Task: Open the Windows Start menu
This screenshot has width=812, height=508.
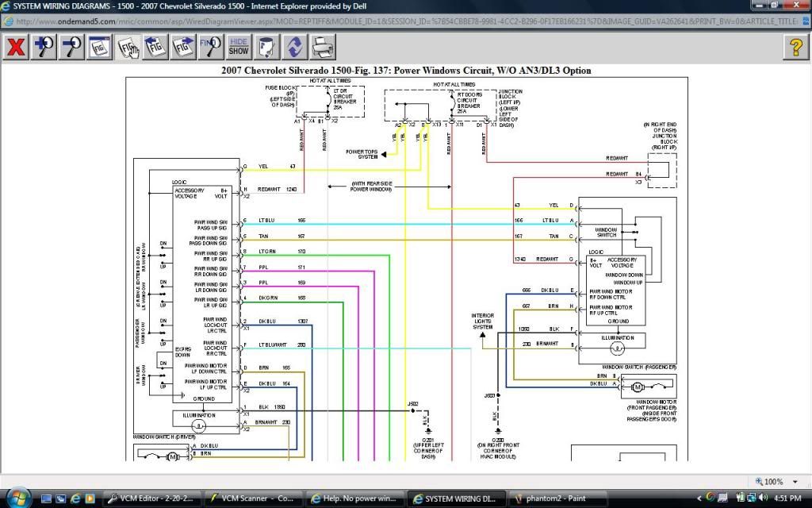Action: [x=17, y=498]
